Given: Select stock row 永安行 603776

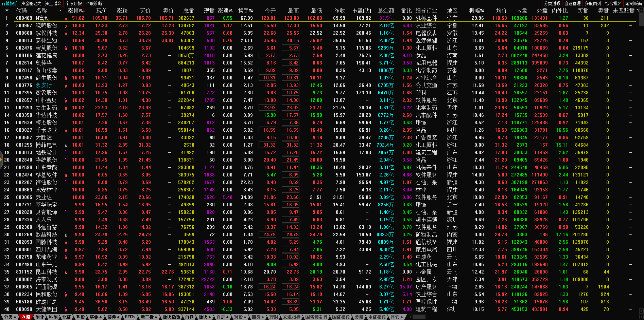Looking at the screenshot, I should (x=43, y=86).
